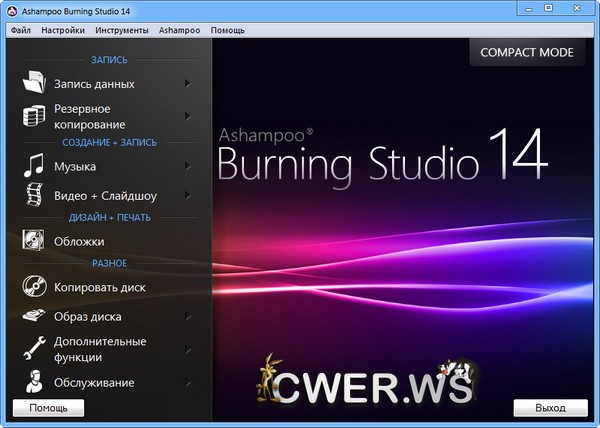
Task: Click the cover icon beside Обложки
Action: 34,241
